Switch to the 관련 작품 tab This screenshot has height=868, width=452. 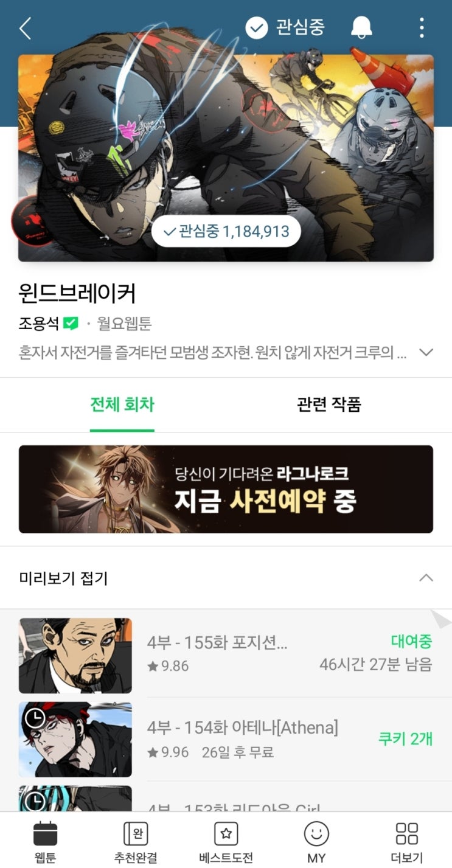click(x=329, y=404)
